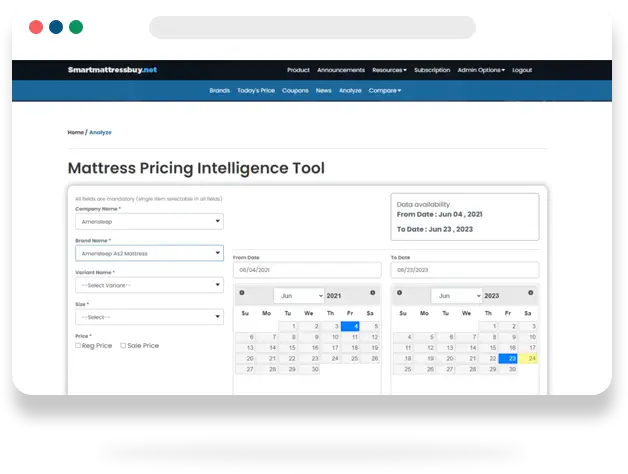Click 'To Date : Jun 23 , 2023' text
This screenshot has width=628, height=474.
(435, 229)
